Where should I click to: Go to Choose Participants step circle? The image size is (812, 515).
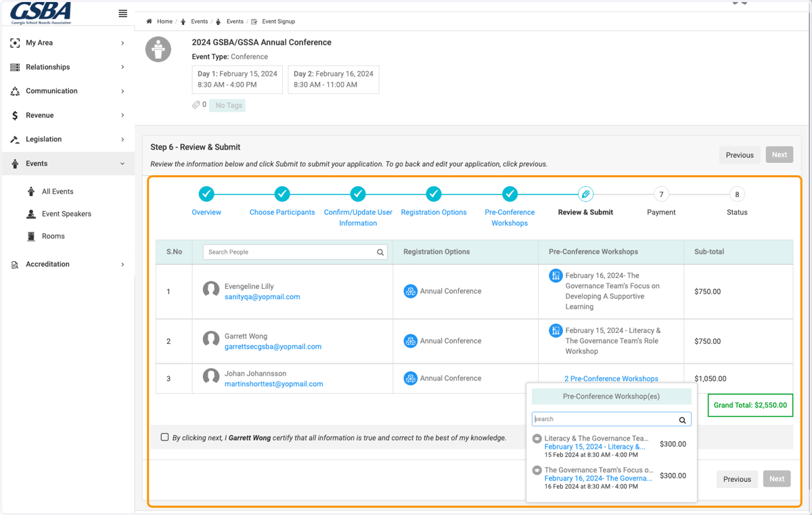coord(282,194)
